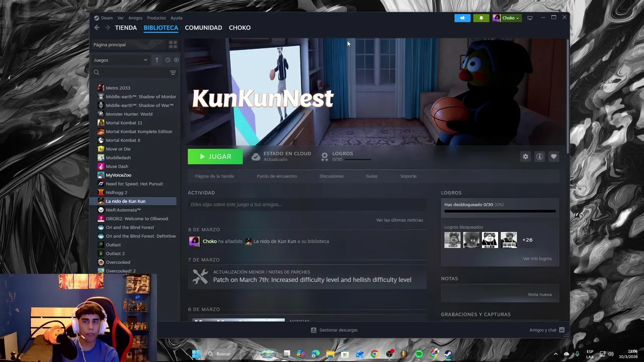Click the +26 more achievements

point(527,240)
